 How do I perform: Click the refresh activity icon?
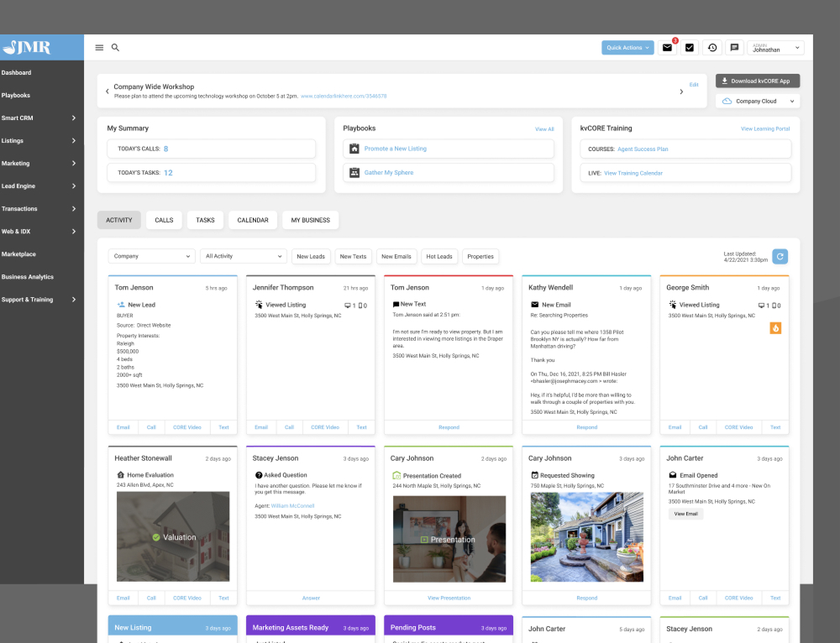(780, 256)
